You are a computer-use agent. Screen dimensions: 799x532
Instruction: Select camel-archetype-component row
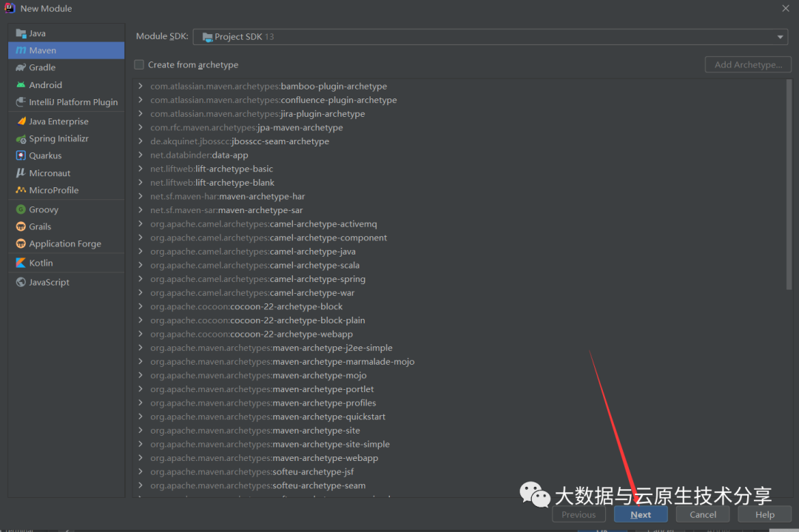(459, 238)
